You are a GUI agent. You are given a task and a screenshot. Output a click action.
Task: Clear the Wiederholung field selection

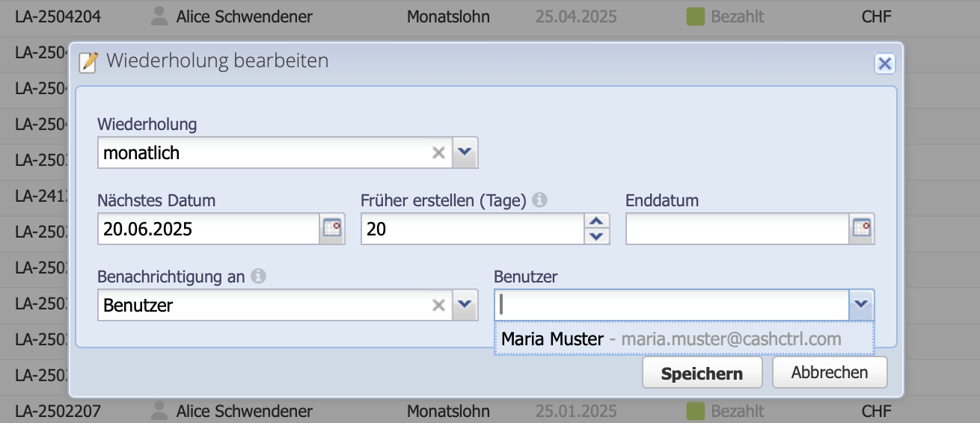click(x=439, y=152)
